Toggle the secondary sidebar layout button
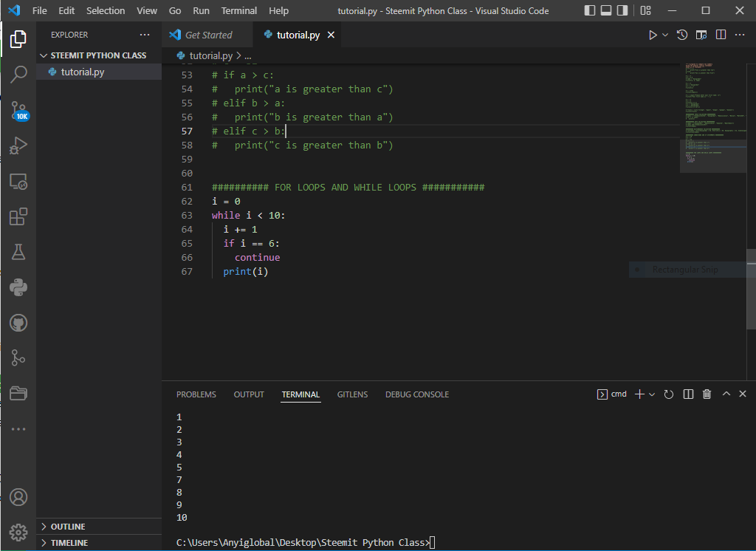The width and height of the screenshot is (756, 551). [622, 11]
